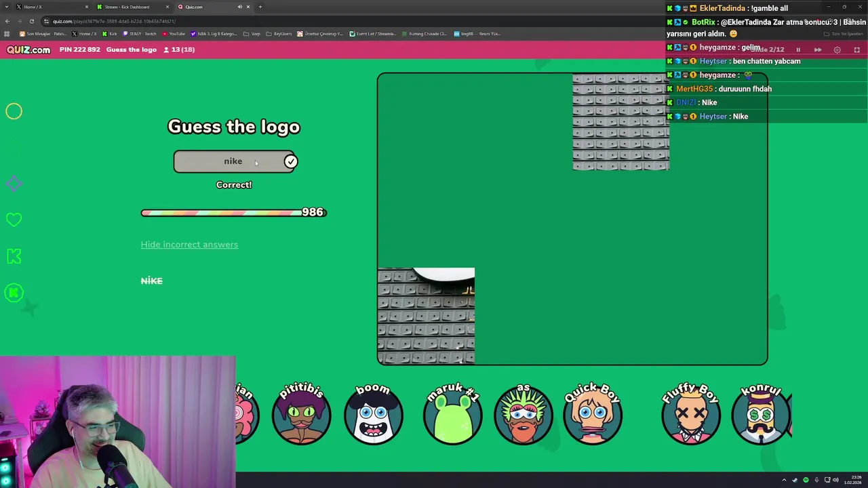This screenshot has height=488, width=868.
Task: Open the KeyGivers bookmark folder
Action: [279, 34]
